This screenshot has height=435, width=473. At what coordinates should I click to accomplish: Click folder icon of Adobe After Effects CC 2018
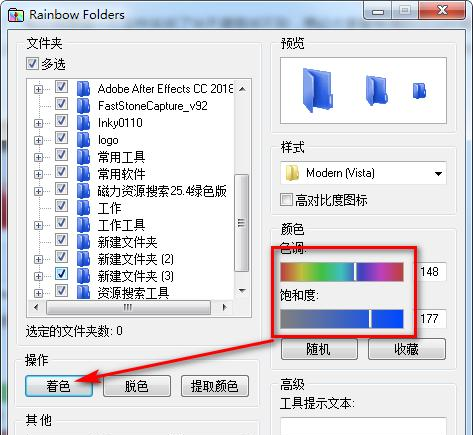click(83, 89)
